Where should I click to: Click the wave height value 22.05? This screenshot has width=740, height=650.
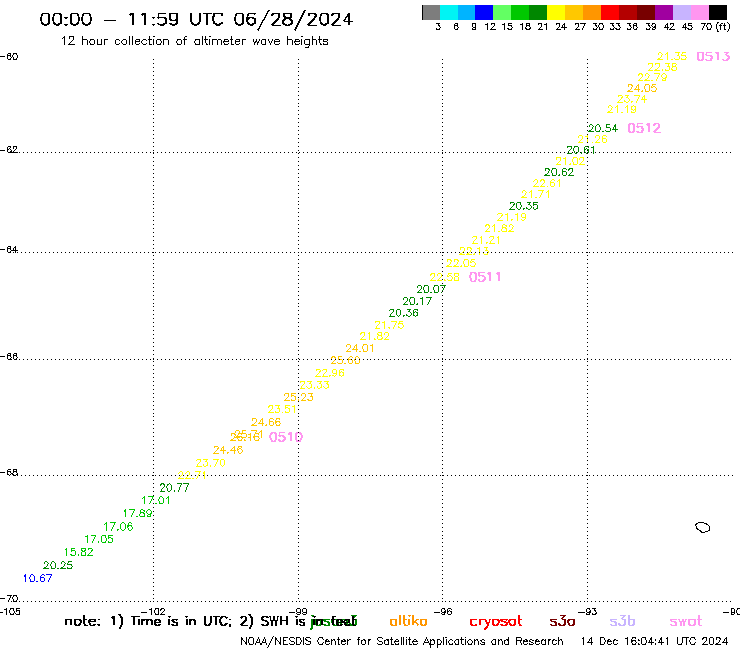point(461,263)
